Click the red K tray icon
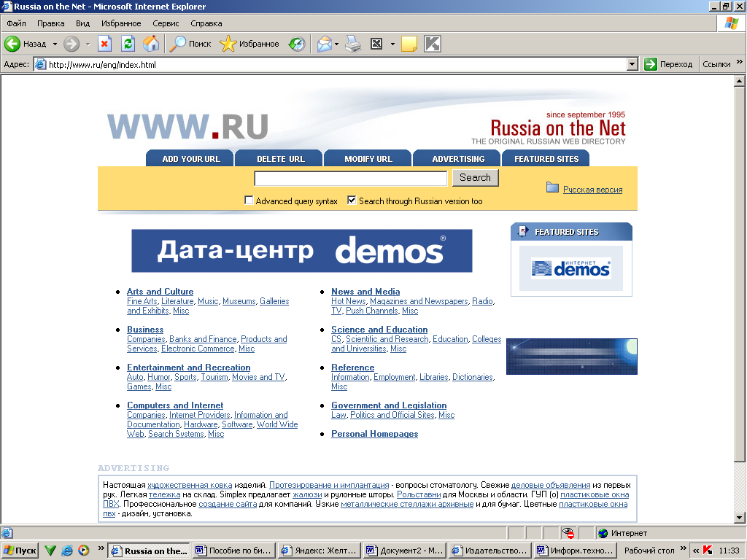Screen dimensions: 747x560 tap(708, 551)
